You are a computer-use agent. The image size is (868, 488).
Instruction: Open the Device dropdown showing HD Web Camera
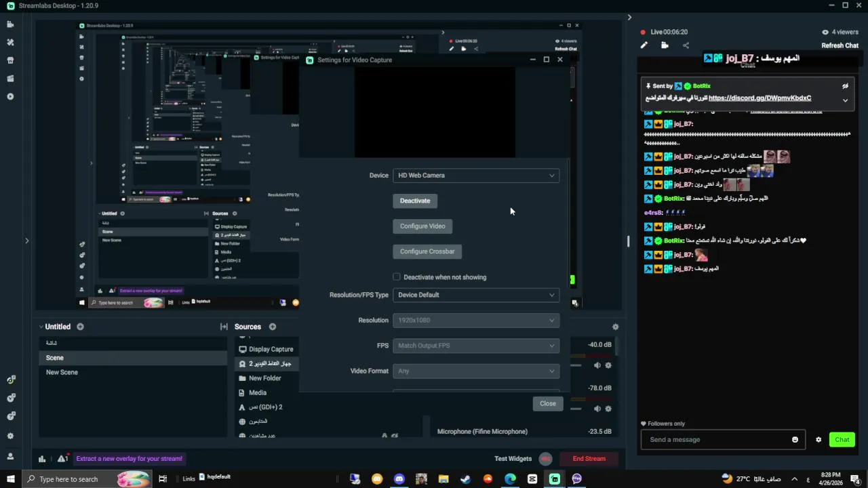476,176
